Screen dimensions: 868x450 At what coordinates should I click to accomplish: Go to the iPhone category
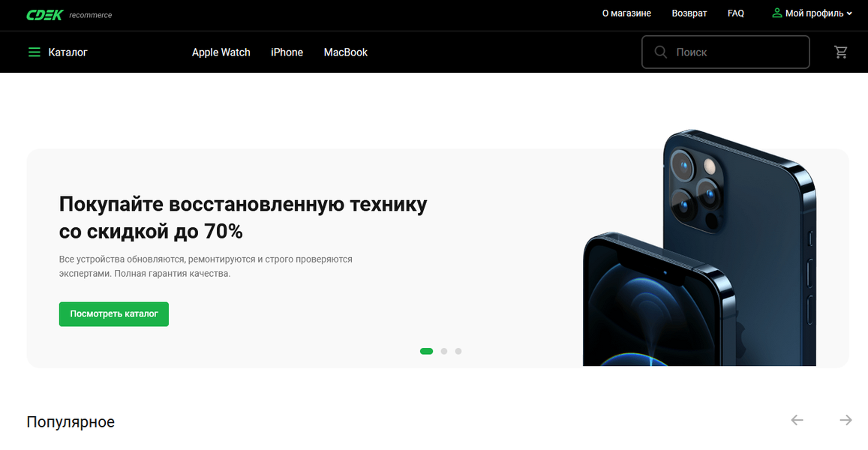coord(287,52)
